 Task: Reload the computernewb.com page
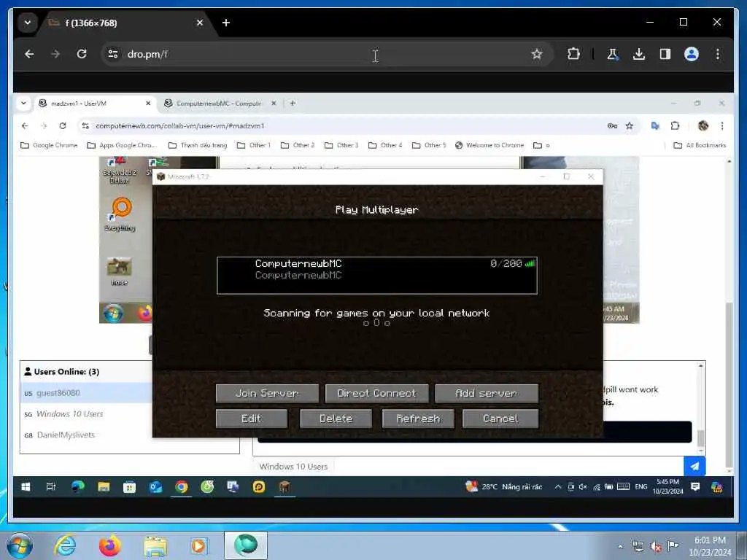pos(63,125)
